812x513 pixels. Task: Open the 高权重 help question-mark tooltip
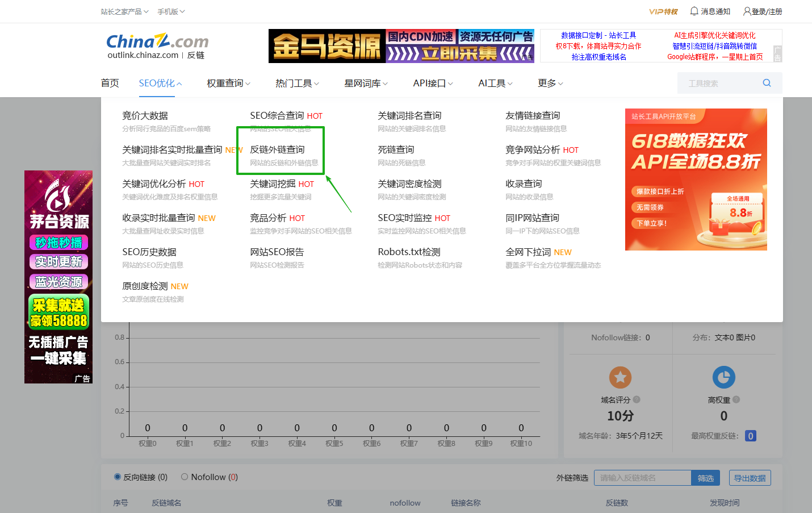click(x=735, y=399)
